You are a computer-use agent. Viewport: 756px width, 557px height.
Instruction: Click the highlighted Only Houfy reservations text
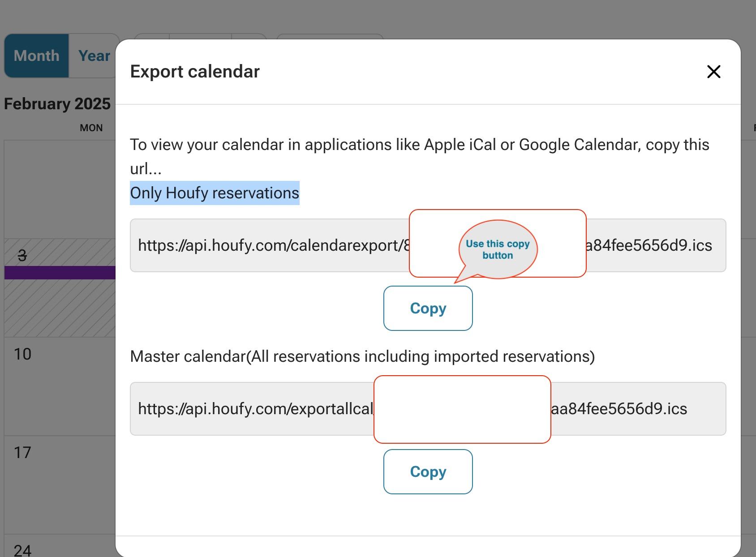coord(215,193)
